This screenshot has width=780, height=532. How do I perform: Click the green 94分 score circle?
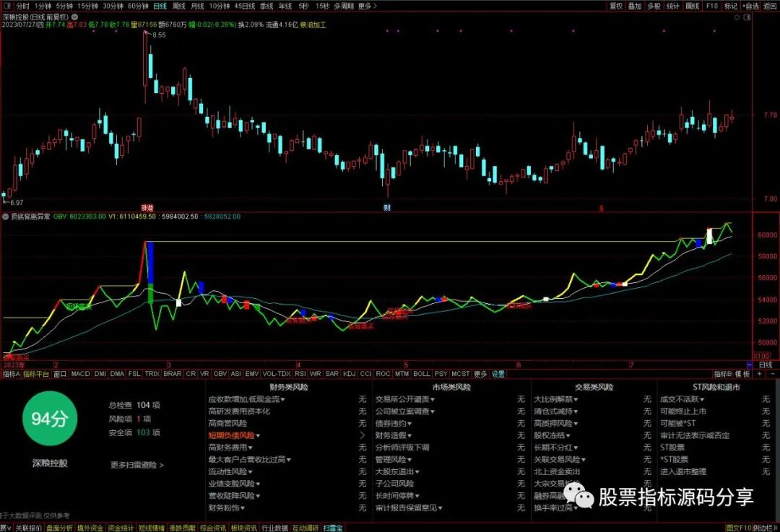pos(50,419)
